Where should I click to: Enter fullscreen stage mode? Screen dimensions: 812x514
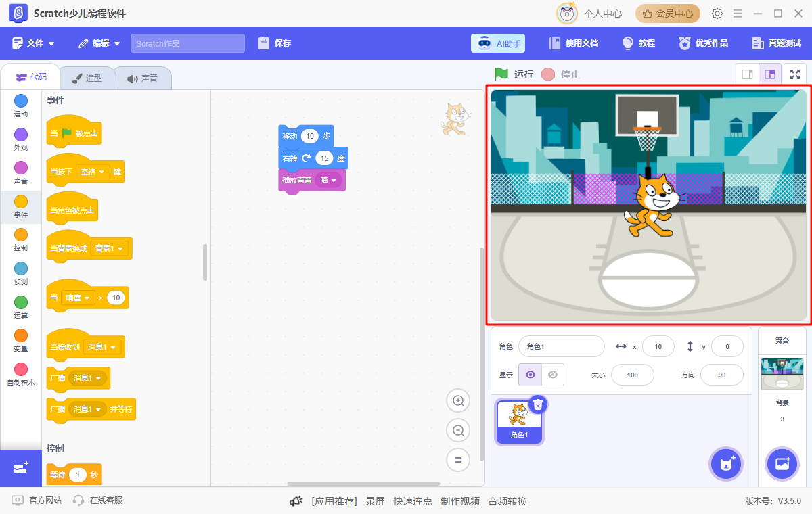coord(795,74)
